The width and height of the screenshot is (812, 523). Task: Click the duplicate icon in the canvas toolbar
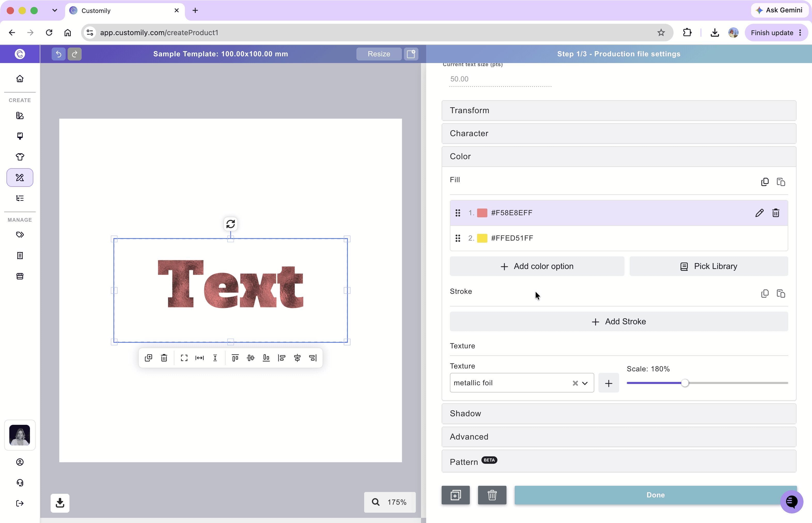point(148,358)
